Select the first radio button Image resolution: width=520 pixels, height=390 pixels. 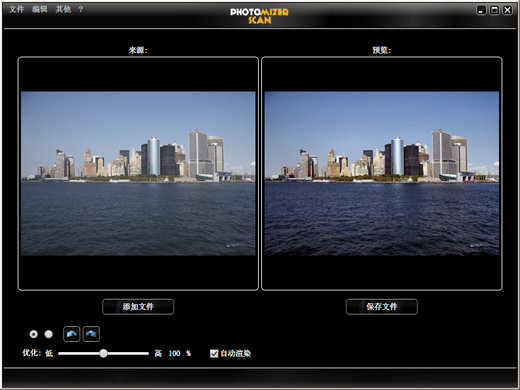pyautogui.click(x=34, y=334)
